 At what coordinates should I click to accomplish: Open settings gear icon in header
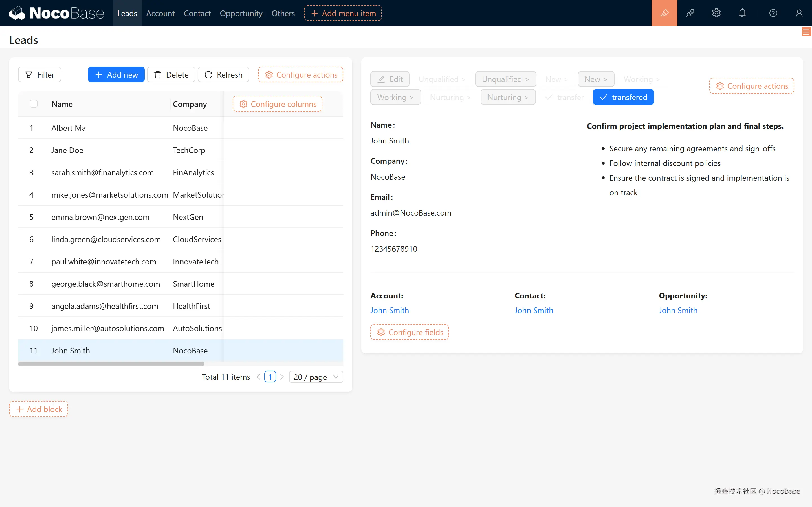pos(716,13)
